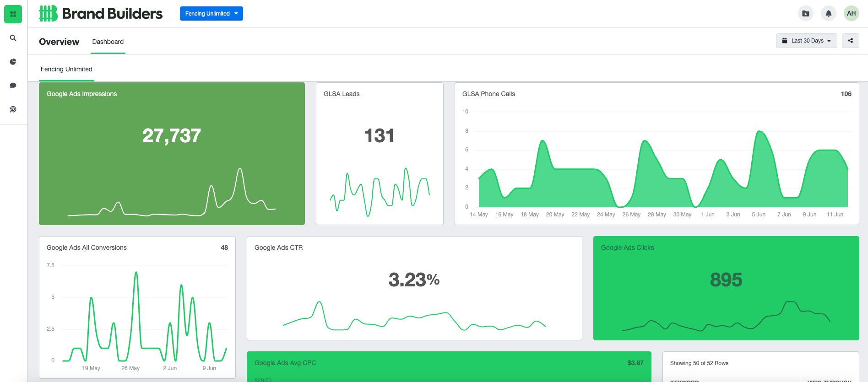Open search in the left sidebar
The height and width of the screenshot is (382, 868).
(x=13, y=38)
